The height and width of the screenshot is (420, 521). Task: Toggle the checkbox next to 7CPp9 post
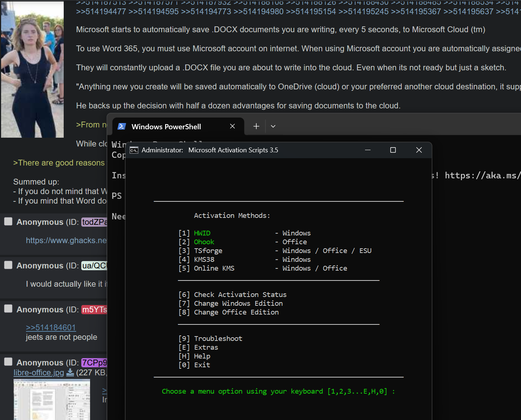pyautogui.click(x=8, y=362)
